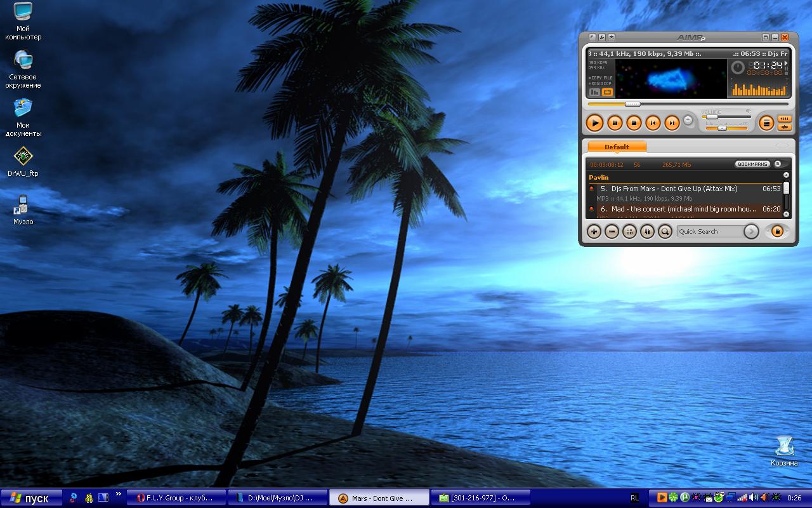Open the AIMP main menu arrow icon

pyautogui.click(x=593, y=37)
